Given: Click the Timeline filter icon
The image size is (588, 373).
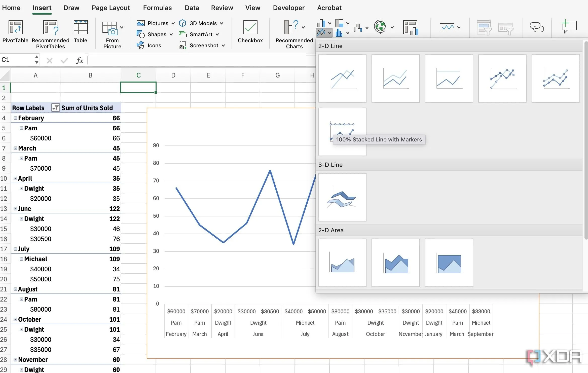Looking at the screenshot, I should pyautogui.click(x=506, y=28).
